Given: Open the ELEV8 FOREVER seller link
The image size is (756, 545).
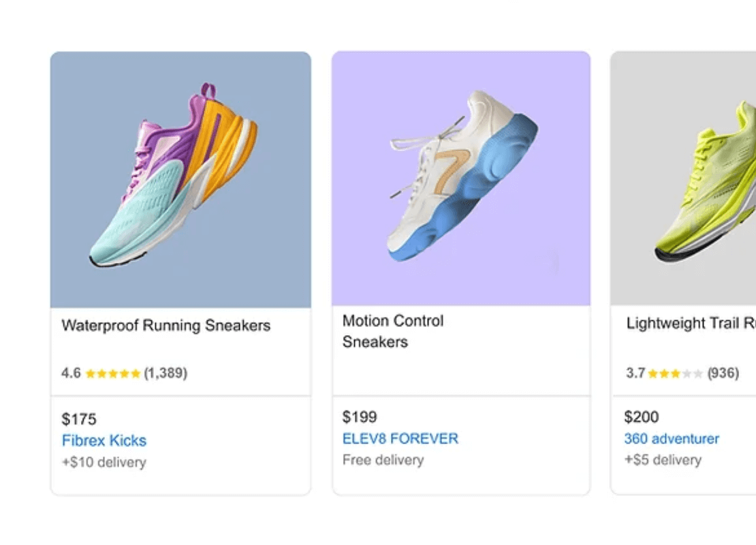Looking at the screenshot, I should (x=400, y=439).
